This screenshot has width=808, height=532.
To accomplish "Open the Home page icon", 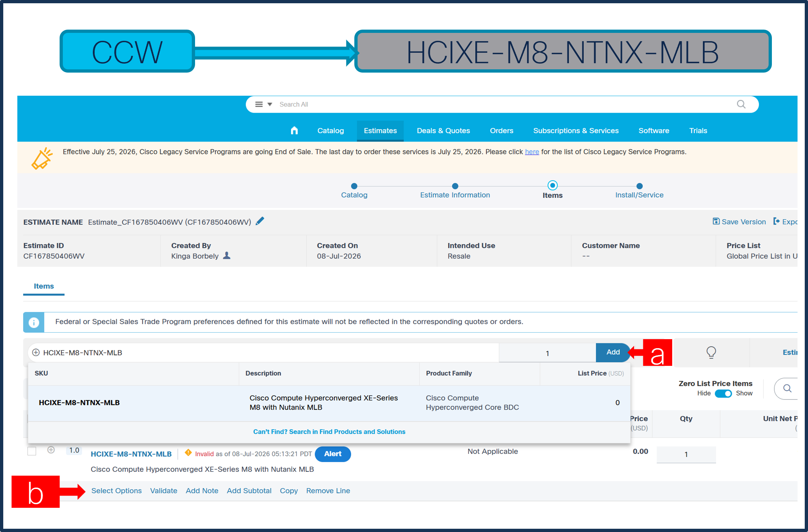I will pyautogui.click(x=294, y=130).
